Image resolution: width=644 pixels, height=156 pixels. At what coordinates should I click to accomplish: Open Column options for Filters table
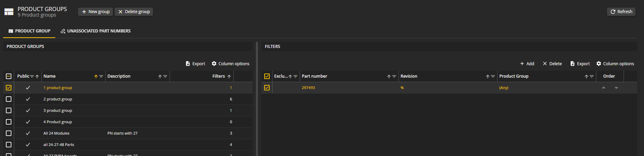click(615, 64)
